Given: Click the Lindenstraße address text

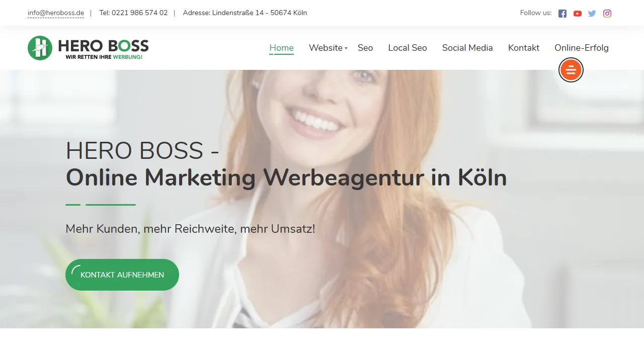Looking at the screenshot, I should tap(245, 13).
